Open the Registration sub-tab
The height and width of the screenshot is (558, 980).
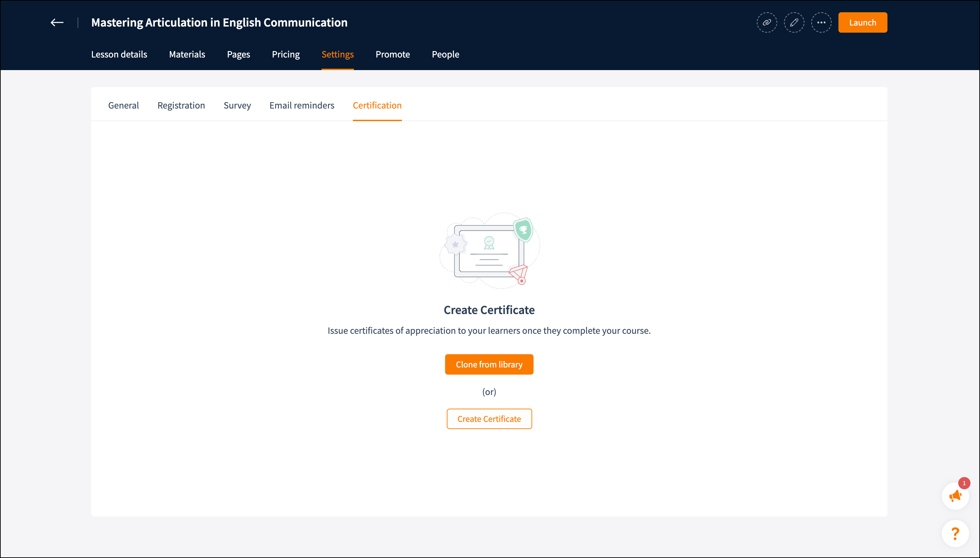point(181,105)
